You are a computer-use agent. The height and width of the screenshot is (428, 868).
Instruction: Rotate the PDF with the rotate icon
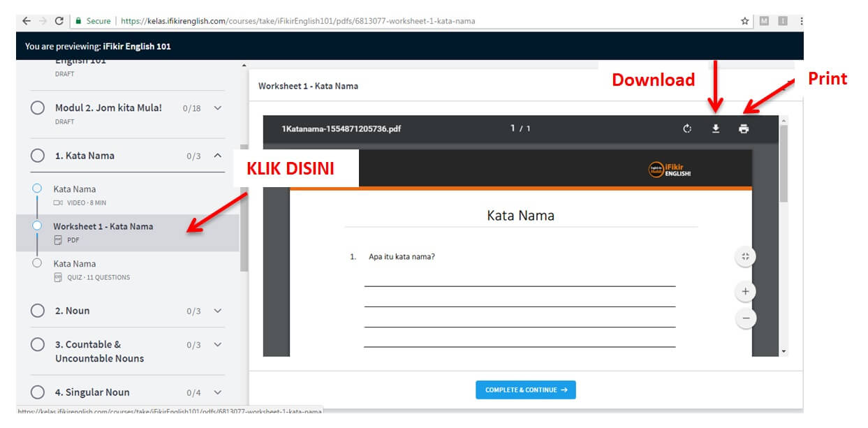687,128
